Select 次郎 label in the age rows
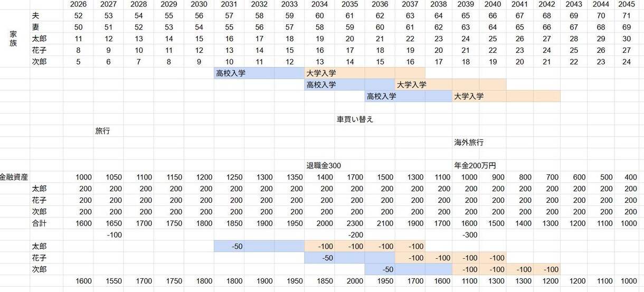This screenshot has width=644, height=292. point(40,62)
